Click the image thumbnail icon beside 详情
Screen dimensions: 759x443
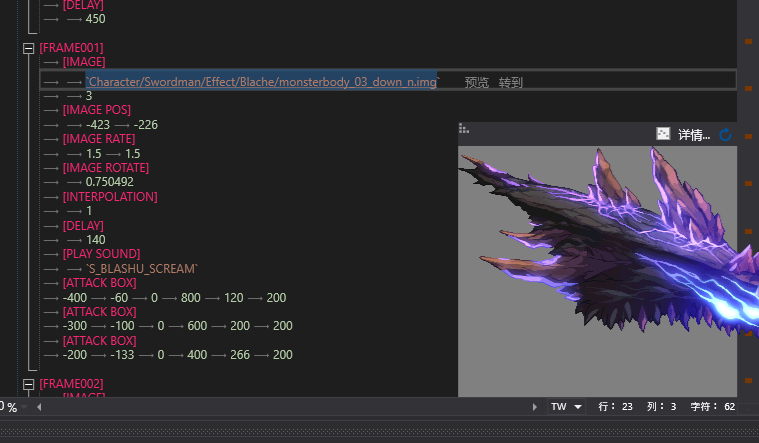662,134
